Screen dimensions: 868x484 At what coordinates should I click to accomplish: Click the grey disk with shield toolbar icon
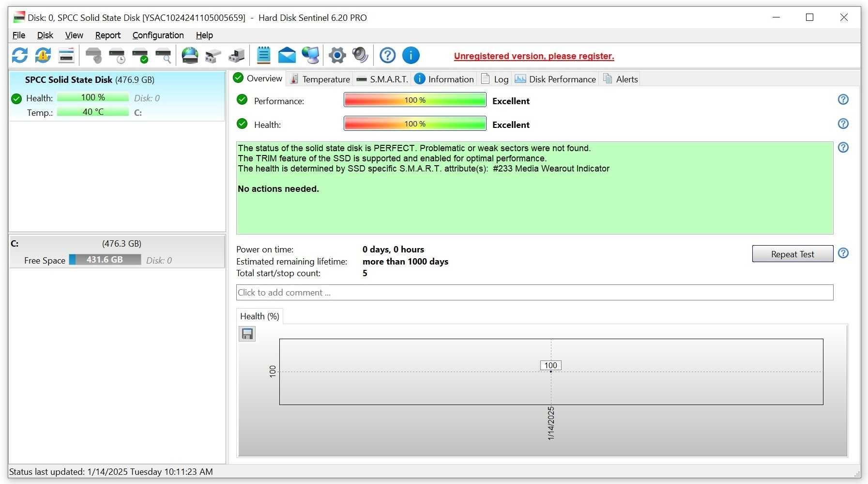point(93,55)
